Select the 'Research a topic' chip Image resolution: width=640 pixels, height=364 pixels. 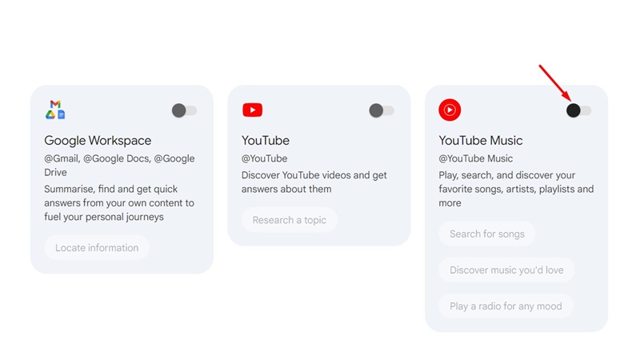coord(289,220)
